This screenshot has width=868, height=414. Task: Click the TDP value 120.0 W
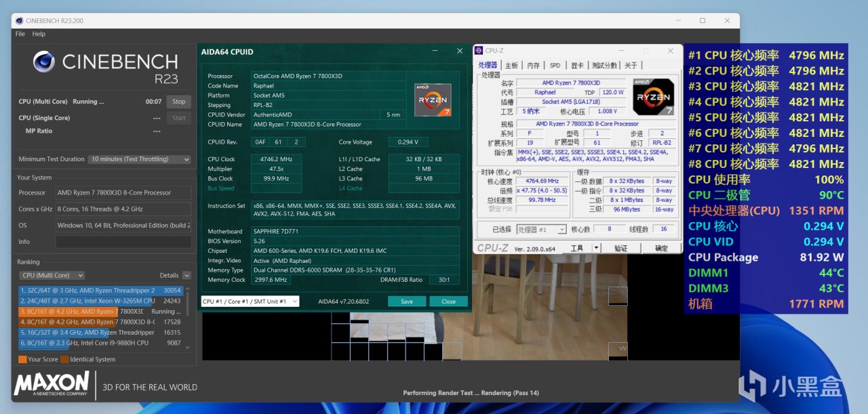pyautogui.click(x=612, y=92)
